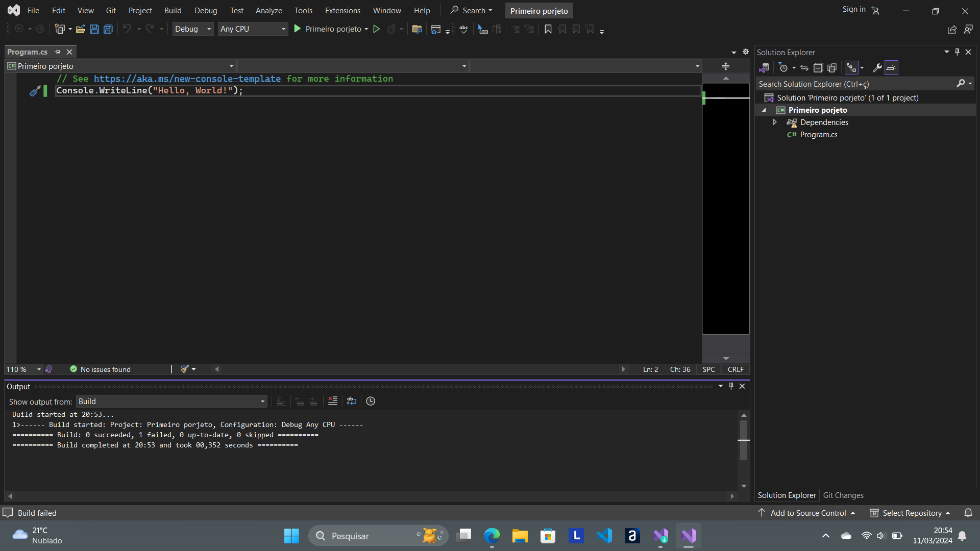
Task: Open the Debug menu
Action: (x=205, y=10)
